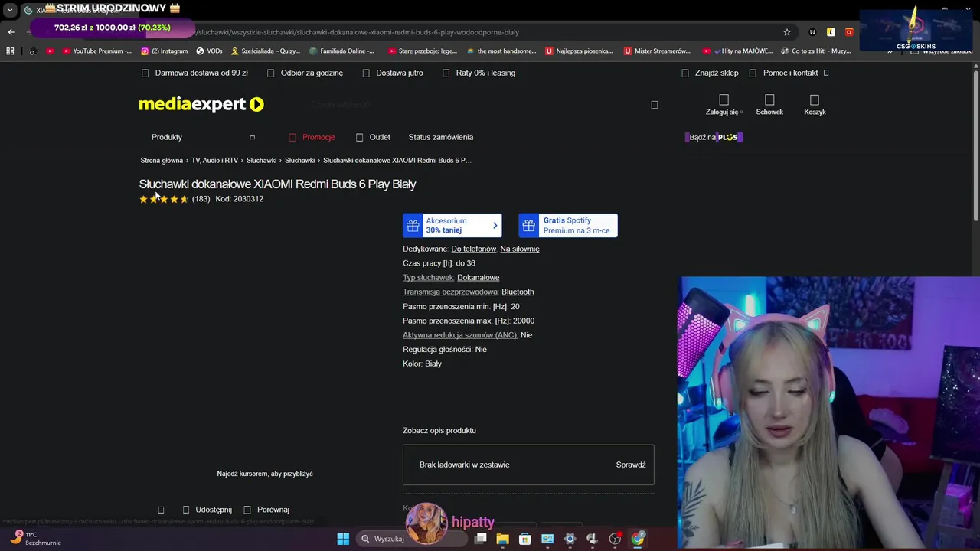The width and height of the screenshot is (980, 551).
Task: Go to Strona główna breadcrumb
Action: [x=162, y=161]
